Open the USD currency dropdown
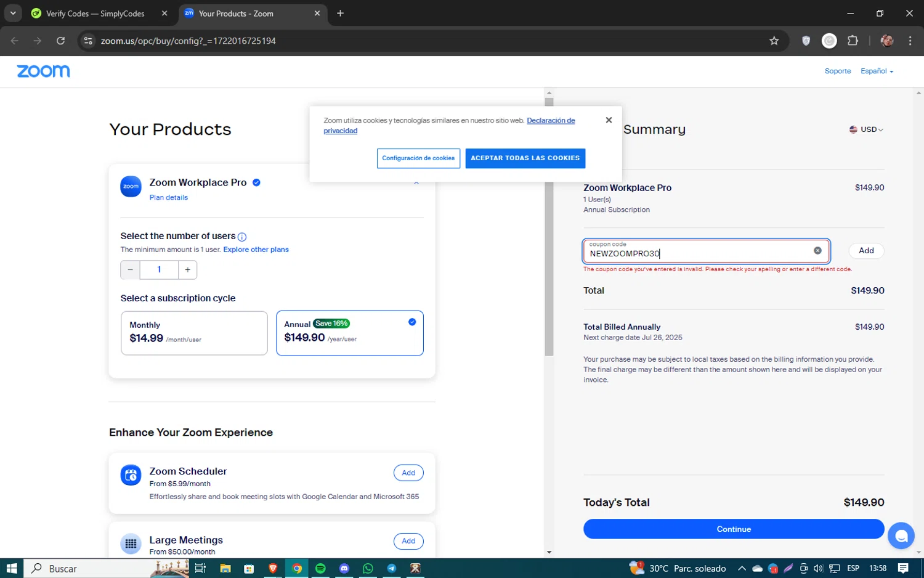Image resolution: width=924 pixels, height=578 pixels. 866,129
